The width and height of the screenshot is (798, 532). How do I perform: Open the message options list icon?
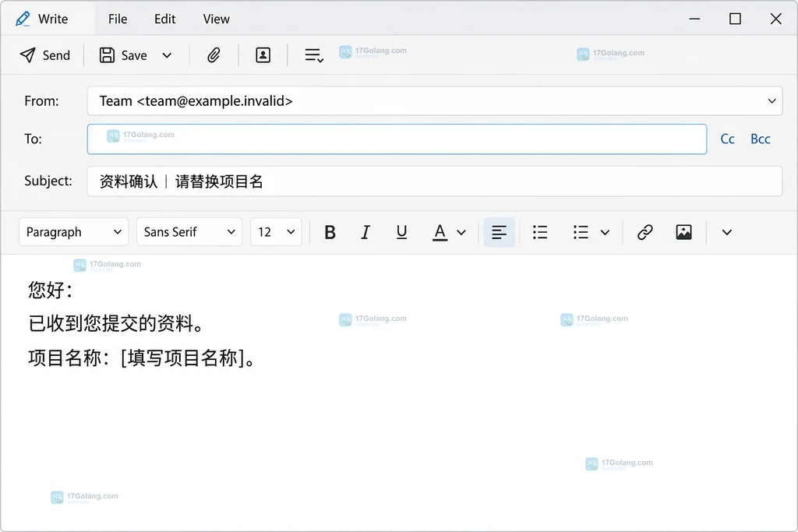(x=314, y=55)
